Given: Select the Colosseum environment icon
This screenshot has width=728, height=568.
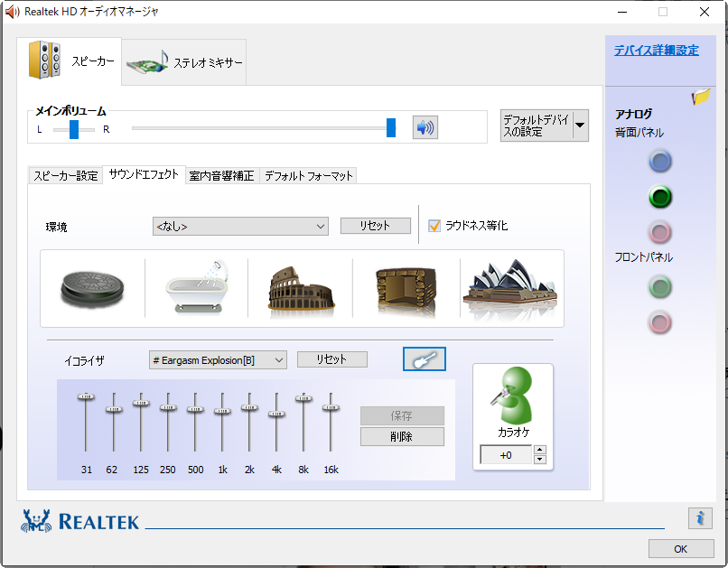Looking at the screenshot, I should point(301,288).
